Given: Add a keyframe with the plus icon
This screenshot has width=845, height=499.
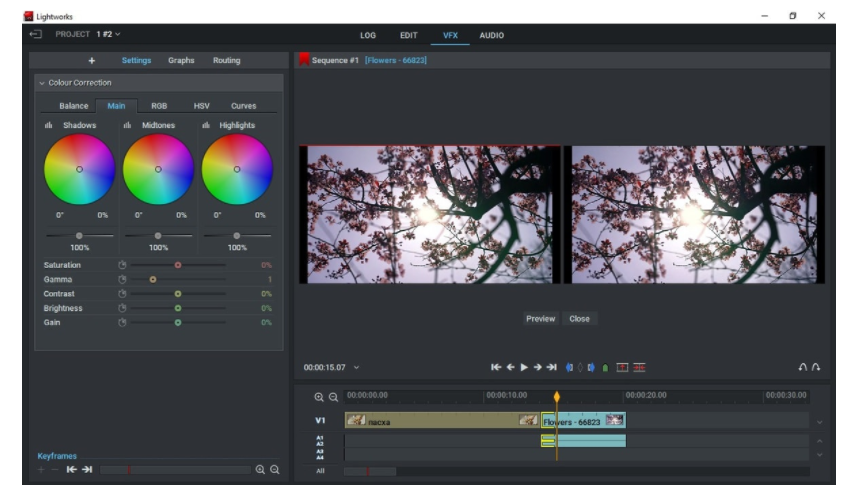Looking at the screenshot, I should click(41, 469).
